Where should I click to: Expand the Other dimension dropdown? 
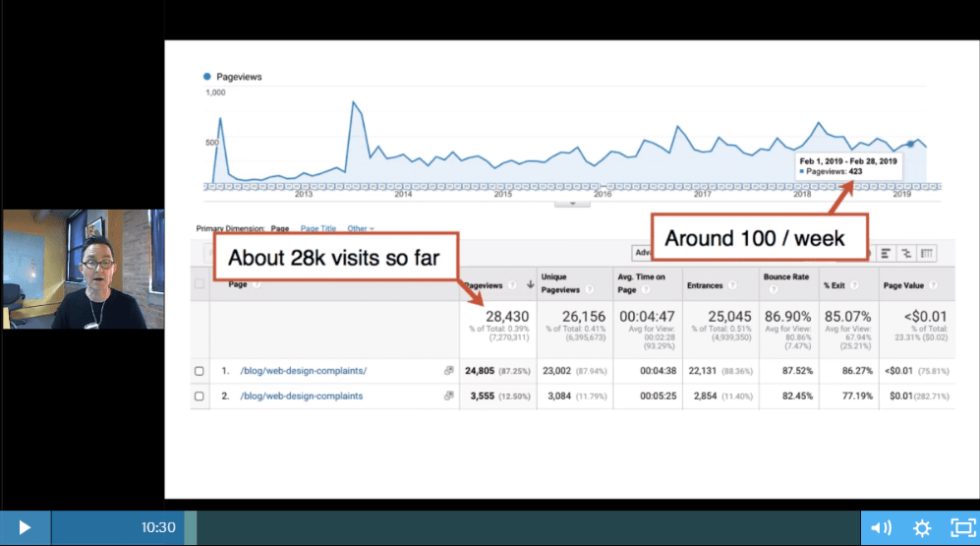point(361,228)
